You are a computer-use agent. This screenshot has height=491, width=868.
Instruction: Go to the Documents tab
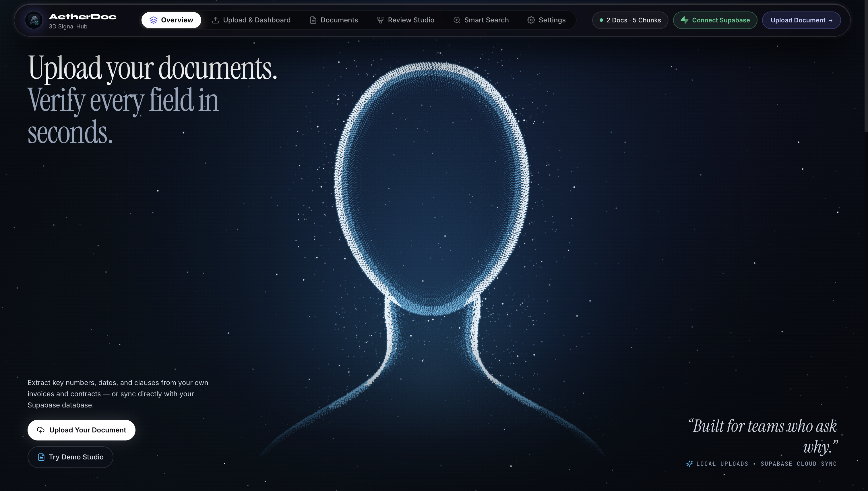click(x=334, y=20)
